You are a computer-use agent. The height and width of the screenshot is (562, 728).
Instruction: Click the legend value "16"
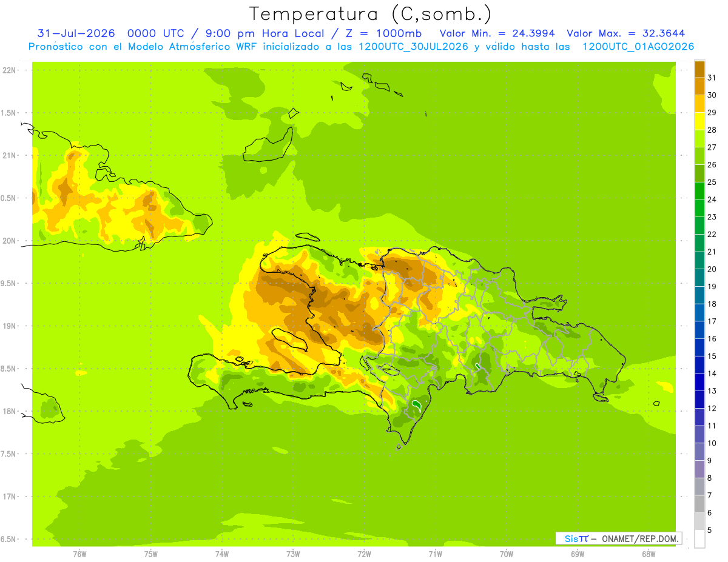click(712, 339)
